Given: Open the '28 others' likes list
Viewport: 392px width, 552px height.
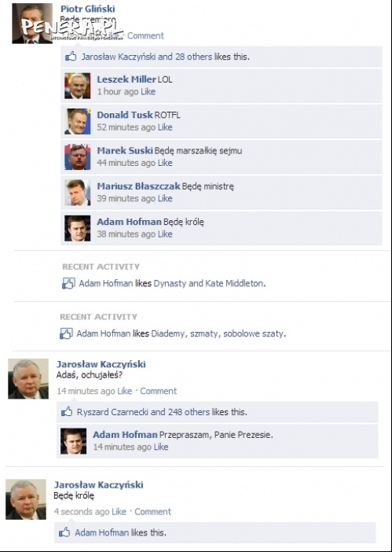Looking at the screenshot, I should [193, 57].
